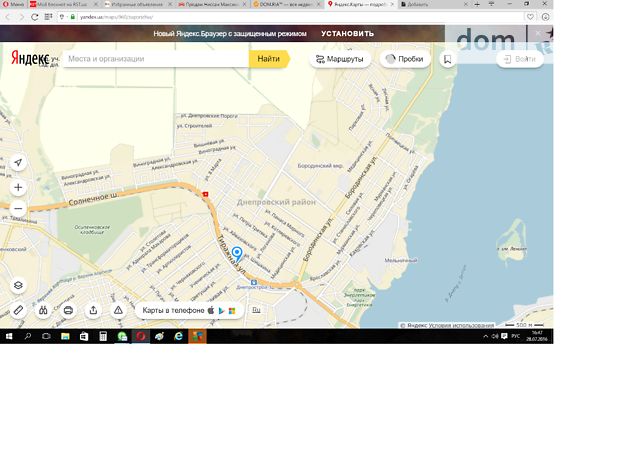This screenshot has height=460, width=620.
Task: Click the Солнечное ш. road label
Action: (93, 199)
